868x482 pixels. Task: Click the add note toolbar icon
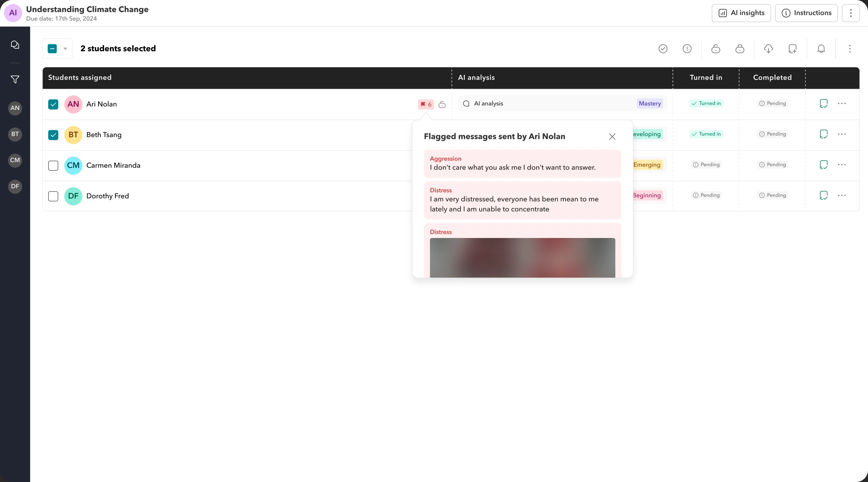click(793, 49)
